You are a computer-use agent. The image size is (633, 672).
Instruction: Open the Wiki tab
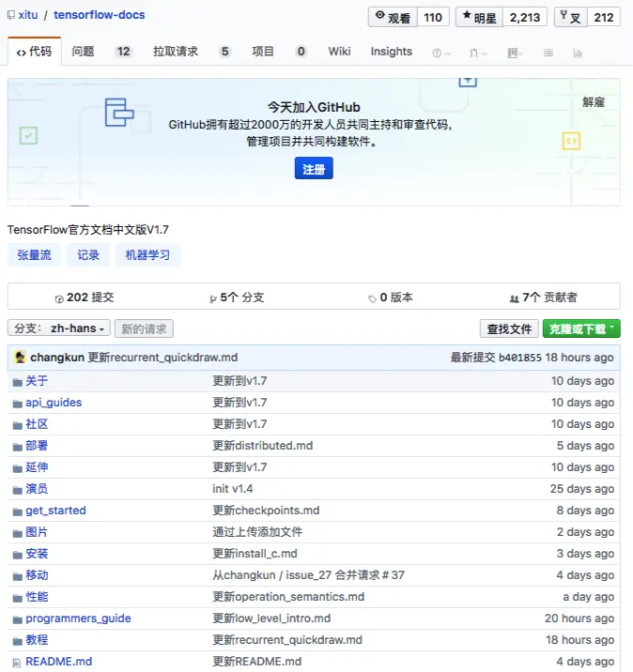click(339, 52)
